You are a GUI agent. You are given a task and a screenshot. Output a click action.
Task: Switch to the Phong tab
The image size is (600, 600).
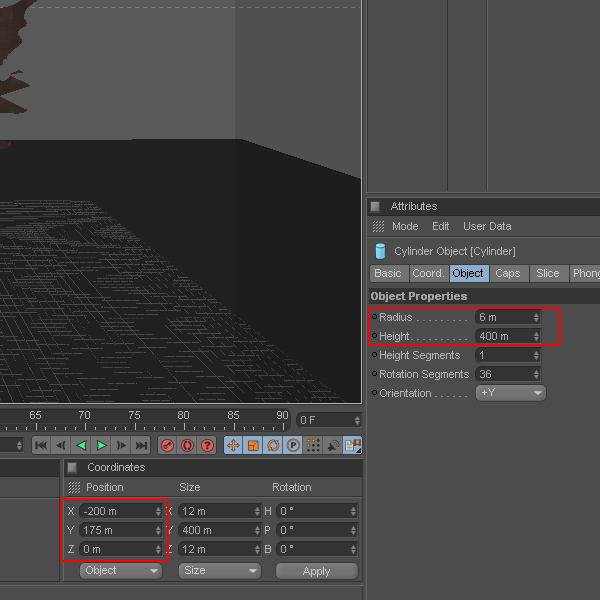584,273
